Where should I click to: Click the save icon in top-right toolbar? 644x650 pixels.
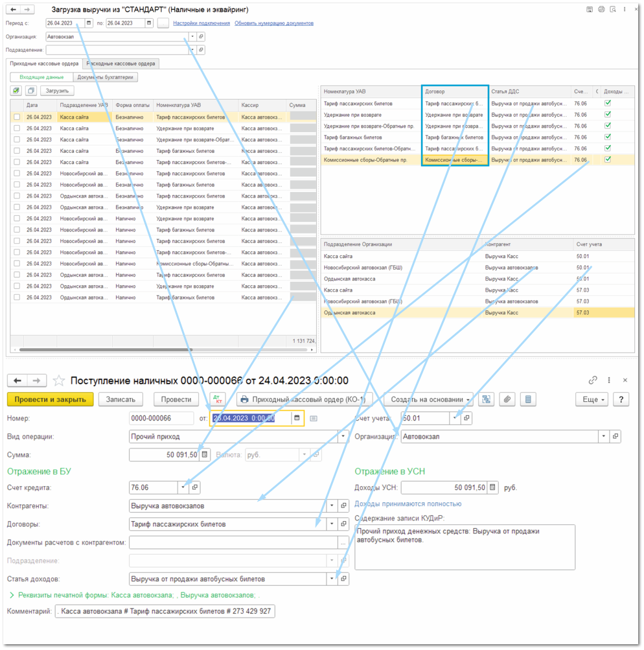(x=589, y=10)
